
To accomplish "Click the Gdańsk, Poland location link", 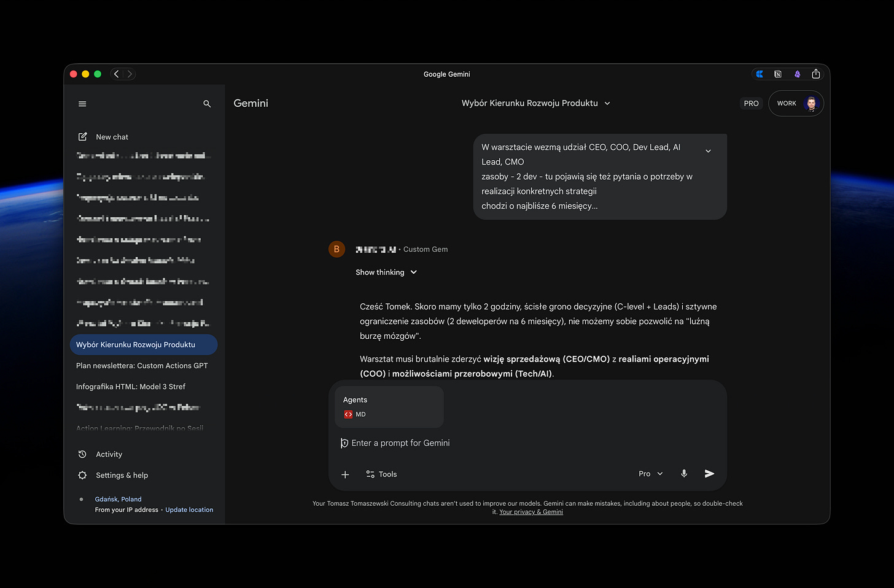I will (x=118, y=499).
